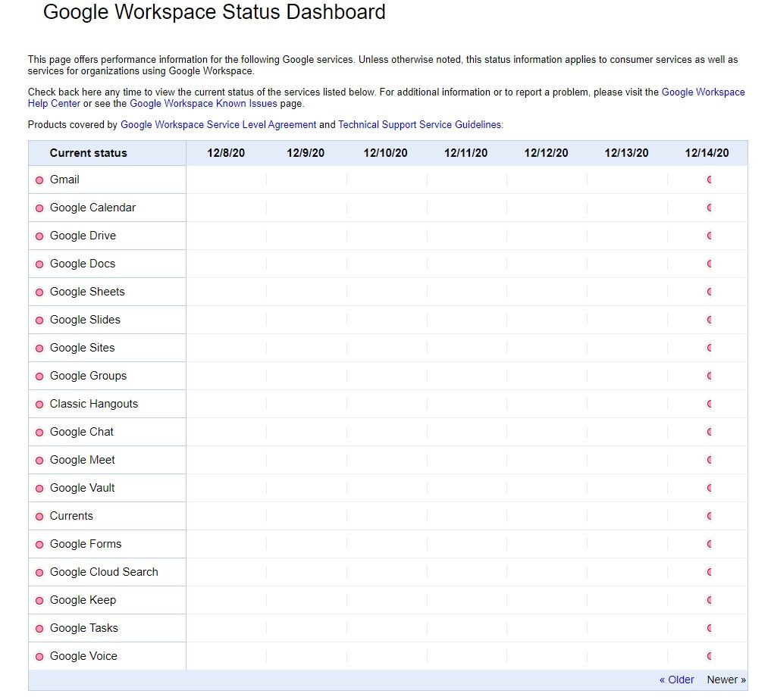The width and height of the screenshot is (771, 700).
Task: Open the Google Meet 12/14/20 outage marker
Action: (x=709, y=459)
